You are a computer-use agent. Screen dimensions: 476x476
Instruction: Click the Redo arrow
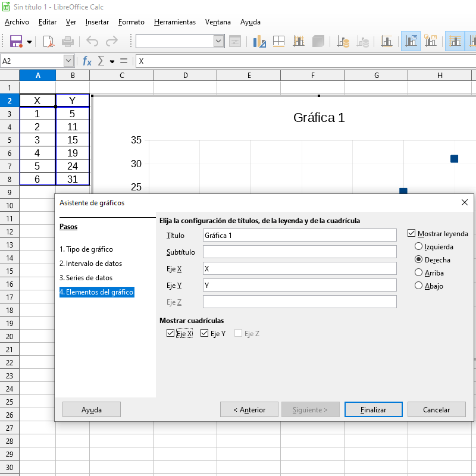tap(111, 41)
